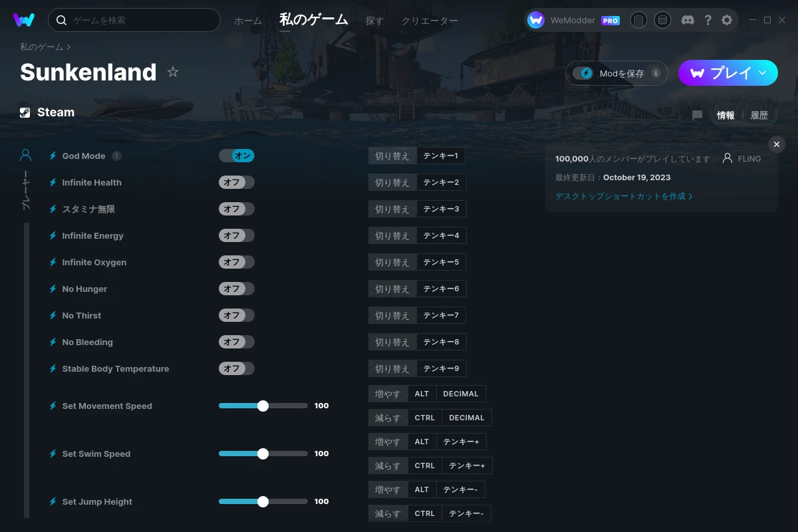Viewport: 798px width, 532px height.
Task: Enable the スタミナ無限 toggle
Action: tap(237, 209)
